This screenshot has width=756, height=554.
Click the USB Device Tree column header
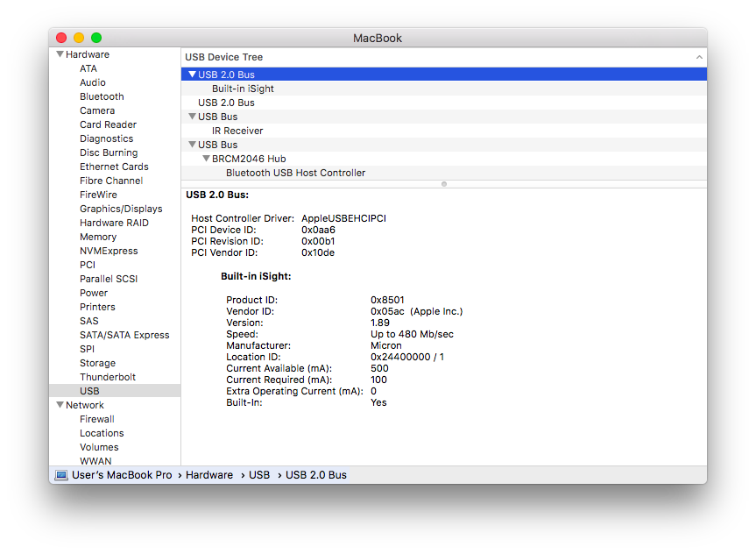444,57
